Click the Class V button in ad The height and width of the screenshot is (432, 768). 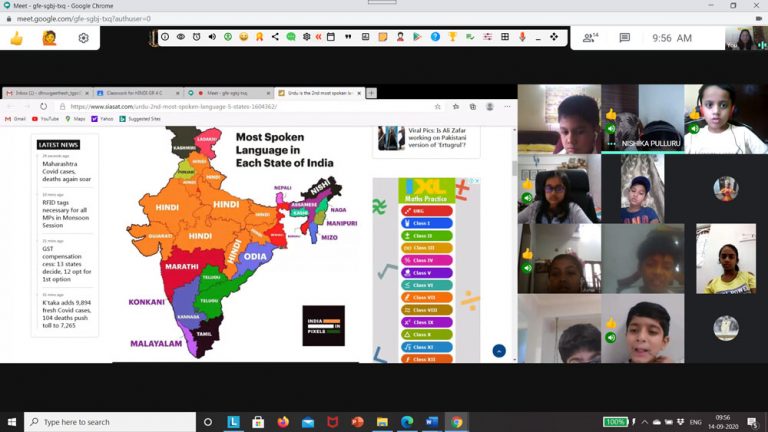point(427,273)
